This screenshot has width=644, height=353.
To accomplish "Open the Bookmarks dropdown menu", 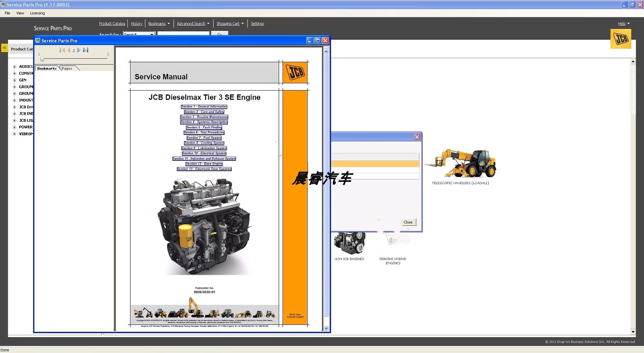I will (159, 24).
